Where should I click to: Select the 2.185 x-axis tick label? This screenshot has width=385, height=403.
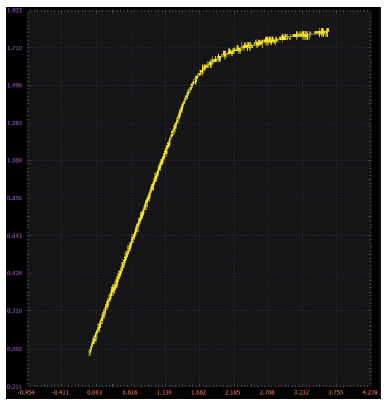point(233,393)
